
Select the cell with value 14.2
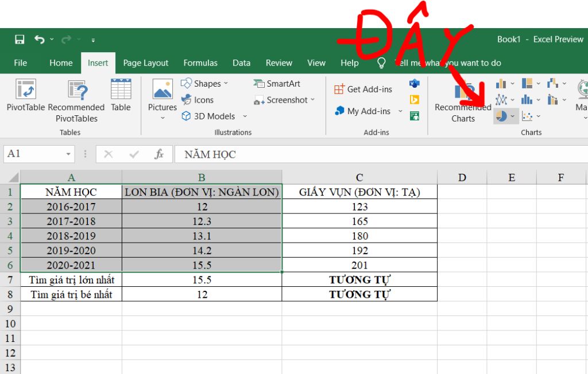pos(202,250)
